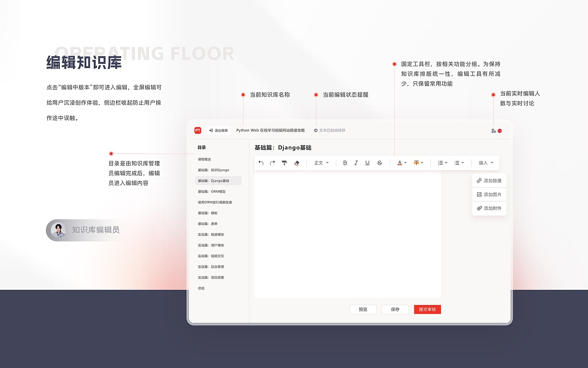Choose 添加附件 from insert menu
The height and width of the screenshot is (368, 588).
(x=489, y=208)
